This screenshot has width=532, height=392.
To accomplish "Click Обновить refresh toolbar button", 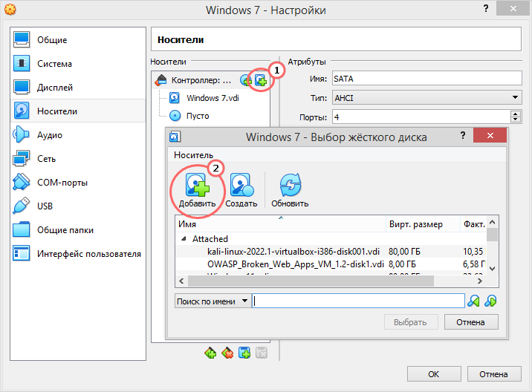I will tap(290, 190).
